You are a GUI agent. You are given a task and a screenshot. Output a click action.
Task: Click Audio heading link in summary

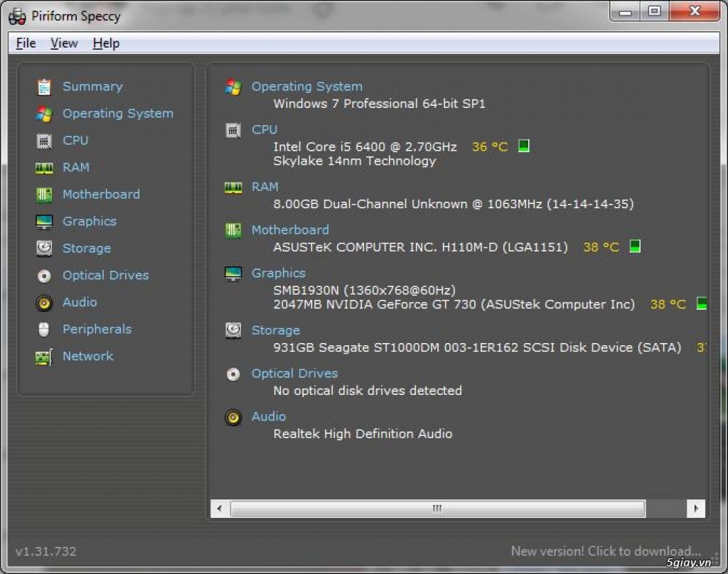click(269, 416)
